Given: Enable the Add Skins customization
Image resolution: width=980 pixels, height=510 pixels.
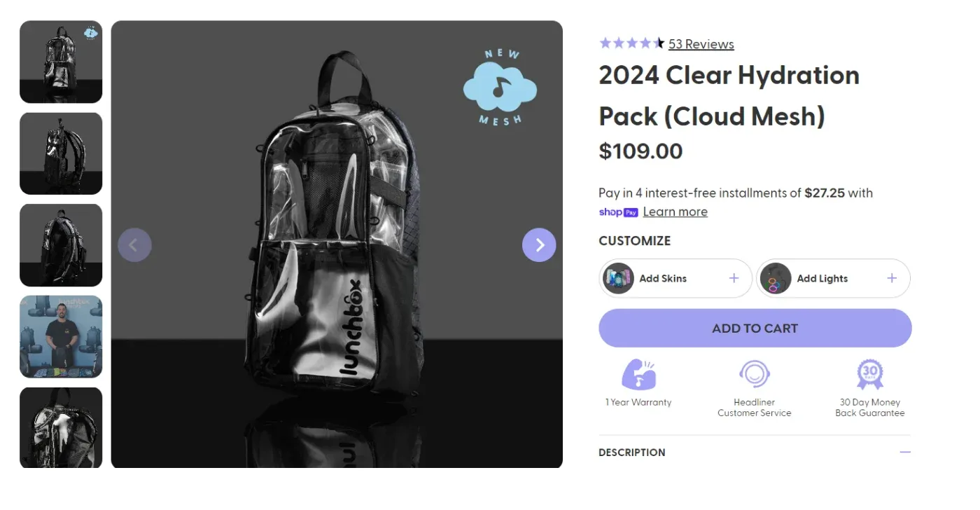Looking at the screenshot, I should click(674, 278).
